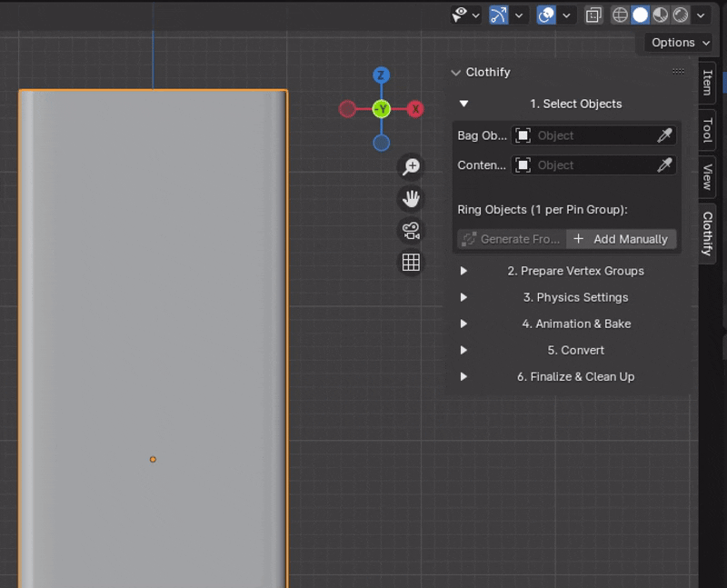Open the selectability and visibility dropdown
This screenshot has width=727, height=588.
point(465,15)
